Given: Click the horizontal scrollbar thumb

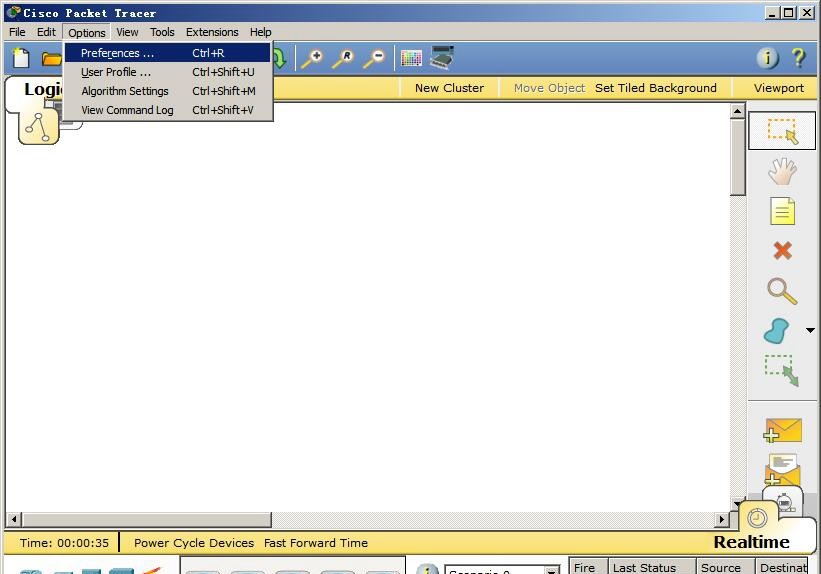Looking at the screenshot, I should pos(147,520).
